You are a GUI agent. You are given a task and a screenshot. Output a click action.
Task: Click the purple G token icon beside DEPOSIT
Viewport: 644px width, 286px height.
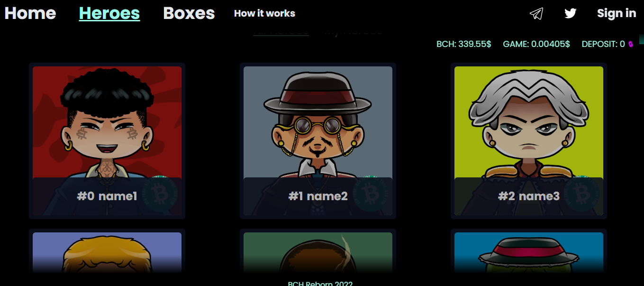click(631, 44)
